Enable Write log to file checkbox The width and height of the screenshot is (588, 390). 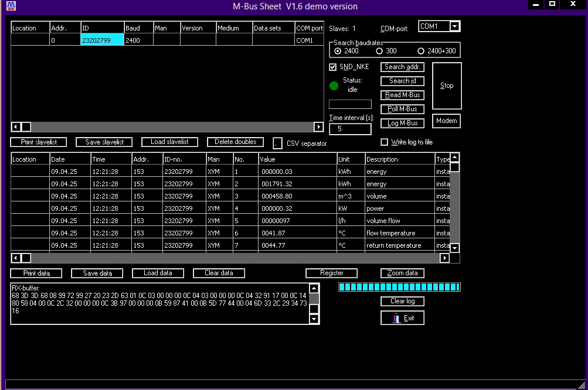[385, 142]
